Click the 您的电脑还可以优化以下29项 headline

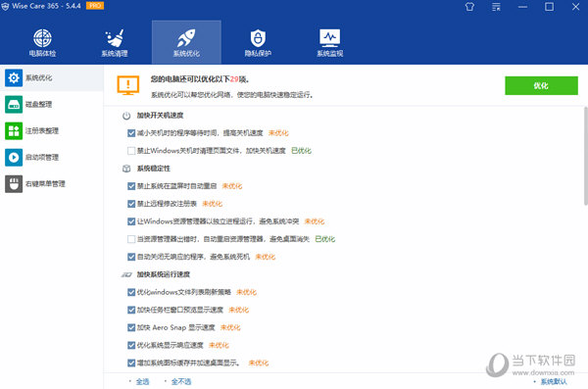[x=200, y=79]
